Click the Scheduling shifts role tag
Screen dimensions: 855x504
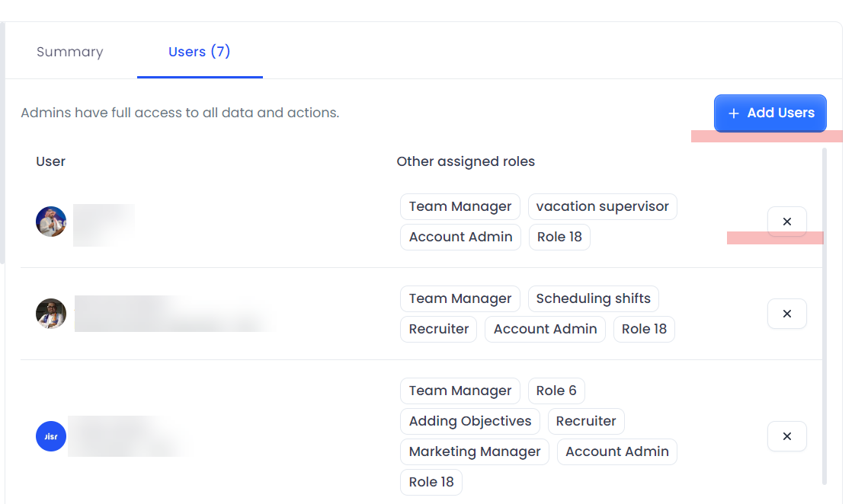click(593, 298)
